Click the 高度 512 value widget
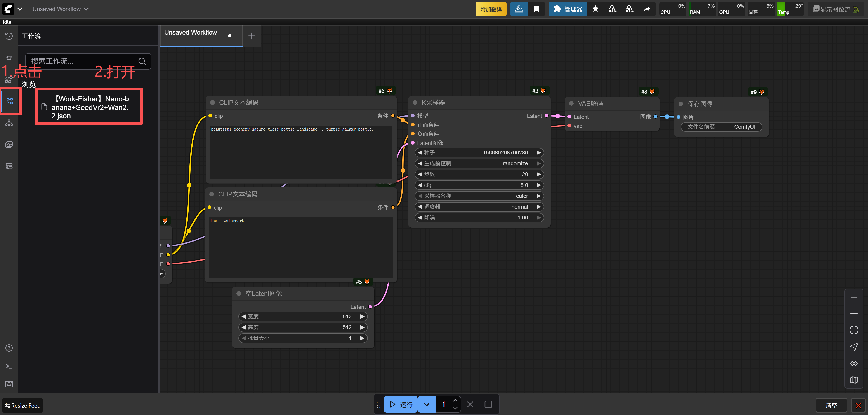The width and height of the screenshot is (868, 415). coord(303,327)
